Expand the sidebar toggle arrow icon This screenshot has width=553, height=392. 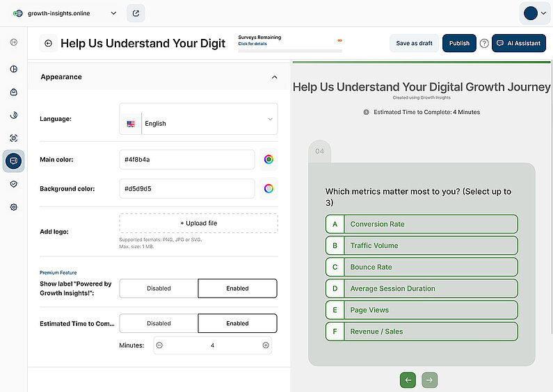pyautogui.click(x=14, y=42)
